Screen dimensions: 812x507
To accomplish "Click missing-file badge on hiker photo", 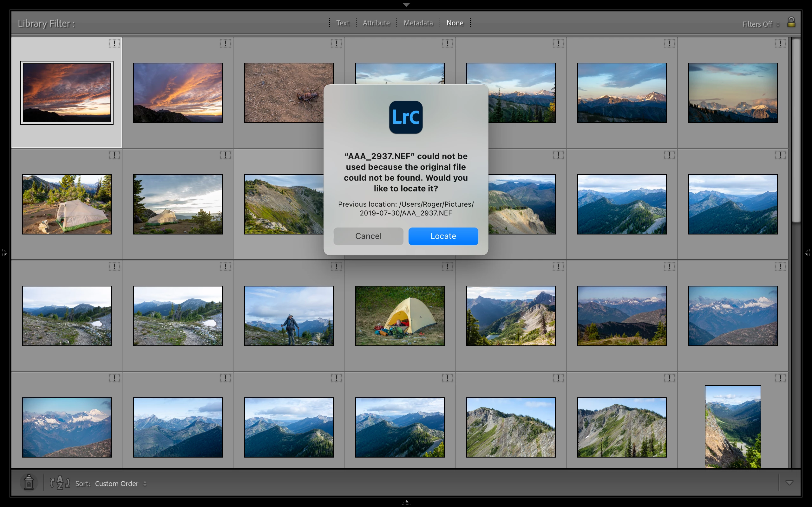I will (336, 266).
